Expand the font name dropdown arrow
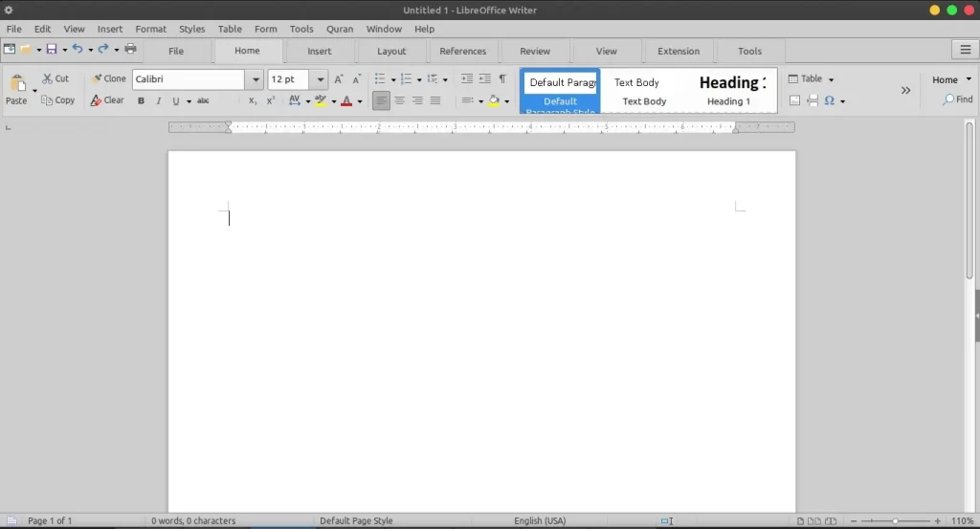The image size is (980, 529). (255, 79)
